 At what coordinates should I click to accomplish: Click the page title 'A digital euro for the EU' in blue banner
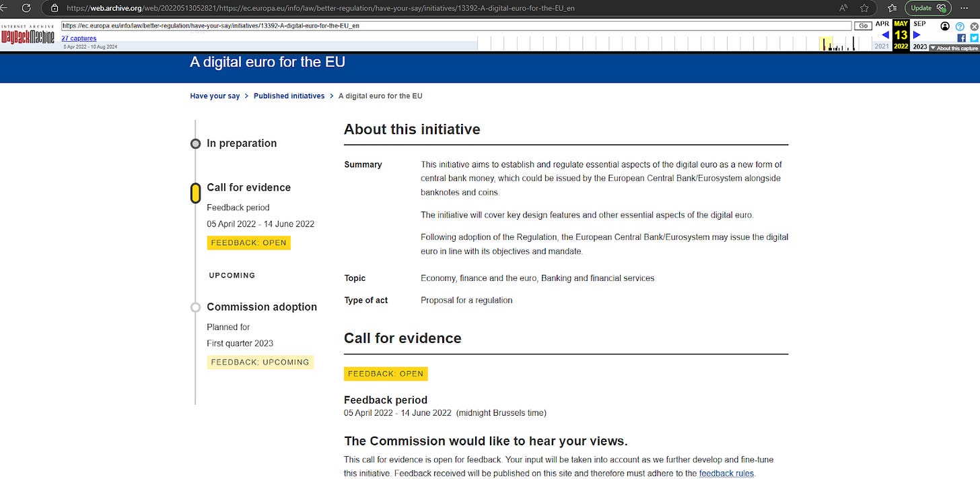click(267, 62)
